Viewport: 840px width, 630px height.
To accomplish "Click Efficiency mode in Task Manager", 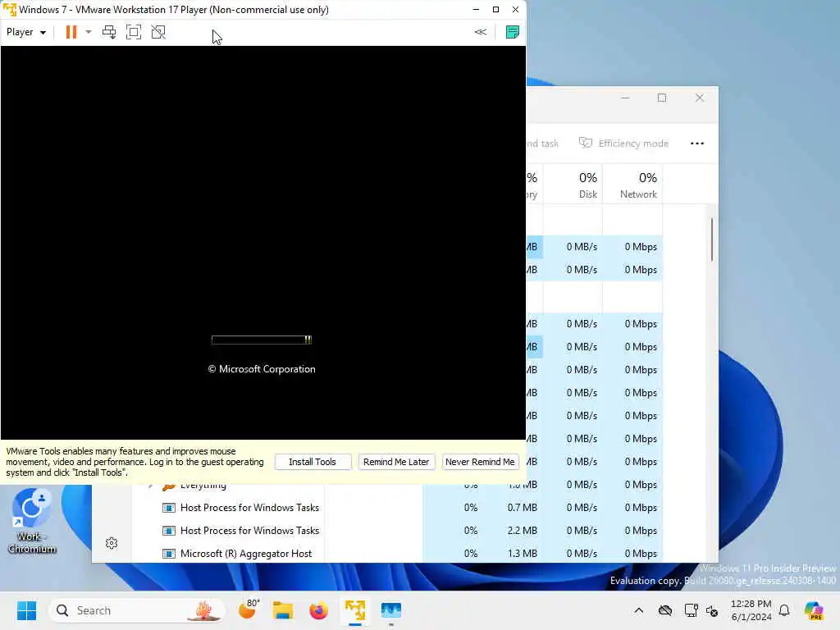I will pos(623,143).
